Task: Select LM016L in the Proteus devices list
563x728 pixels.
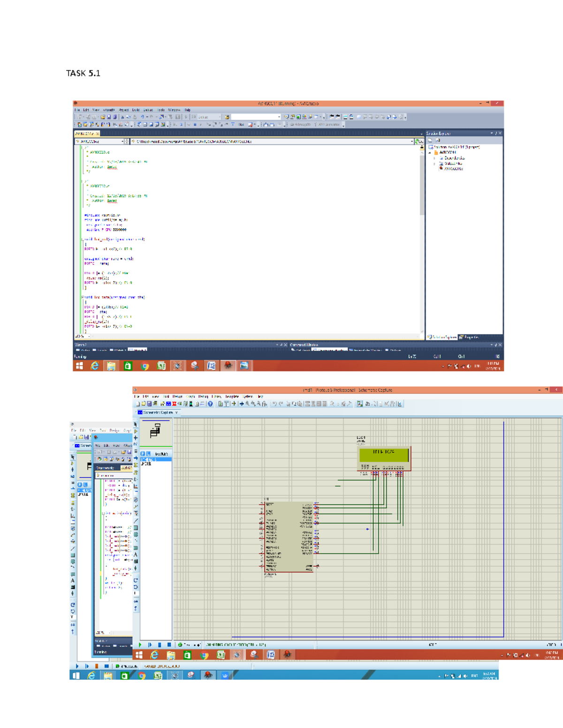Action: [x=146, y=464]
